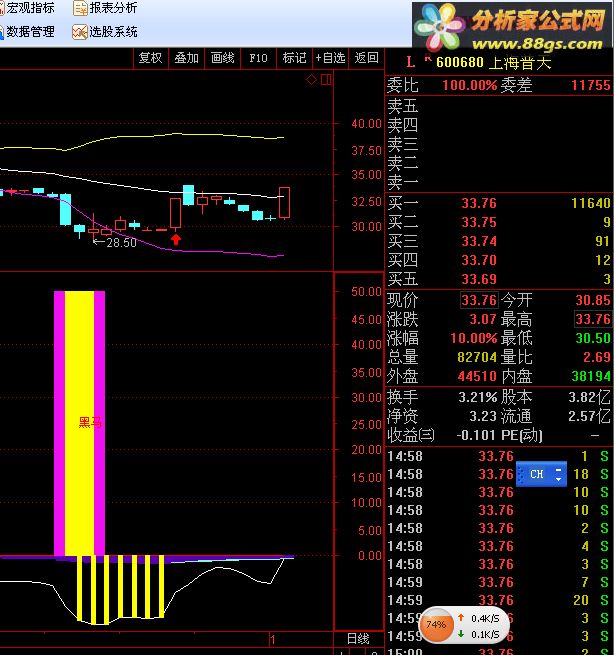Click the 日线 daily period label
The width and height of the screenshot is (614, 655).
coord(358,639)
